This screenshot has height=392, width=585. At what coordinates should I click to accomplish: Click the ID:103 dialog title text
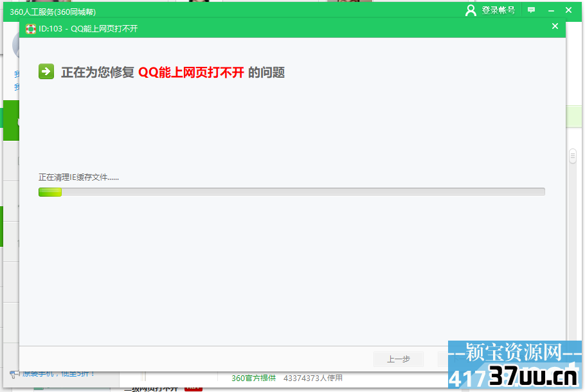click(x=88, y=29)
